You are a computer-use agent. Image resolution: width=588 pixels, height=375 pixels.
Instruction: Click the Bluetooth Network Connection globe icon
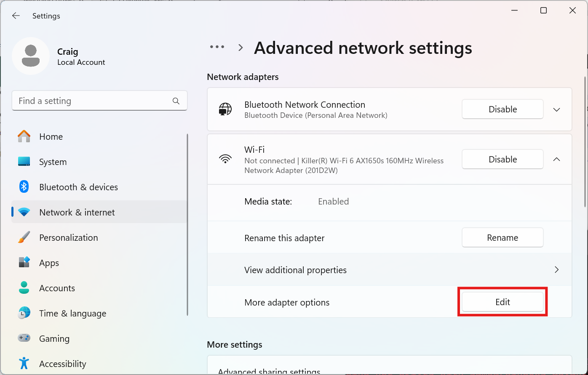225,109
